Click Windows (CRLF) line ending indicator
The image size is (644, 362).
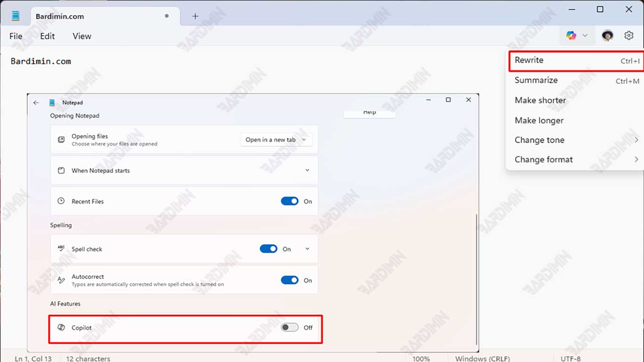(x=482, y=359)
